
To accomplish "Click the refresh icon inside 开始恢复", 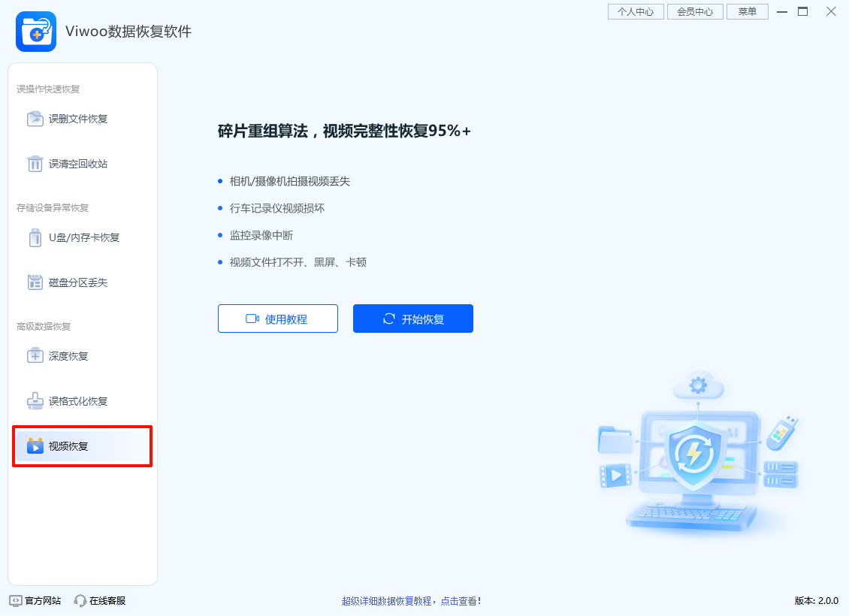I will click(388, 318).
